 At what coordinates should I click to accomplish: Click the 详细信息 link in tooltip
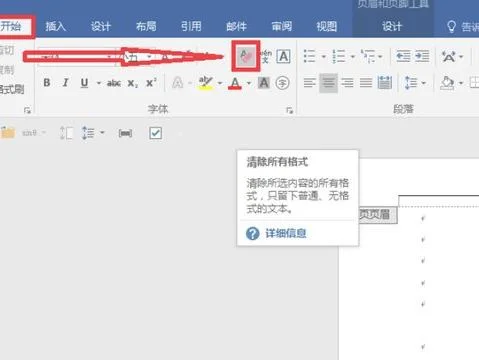click(286, 233)
